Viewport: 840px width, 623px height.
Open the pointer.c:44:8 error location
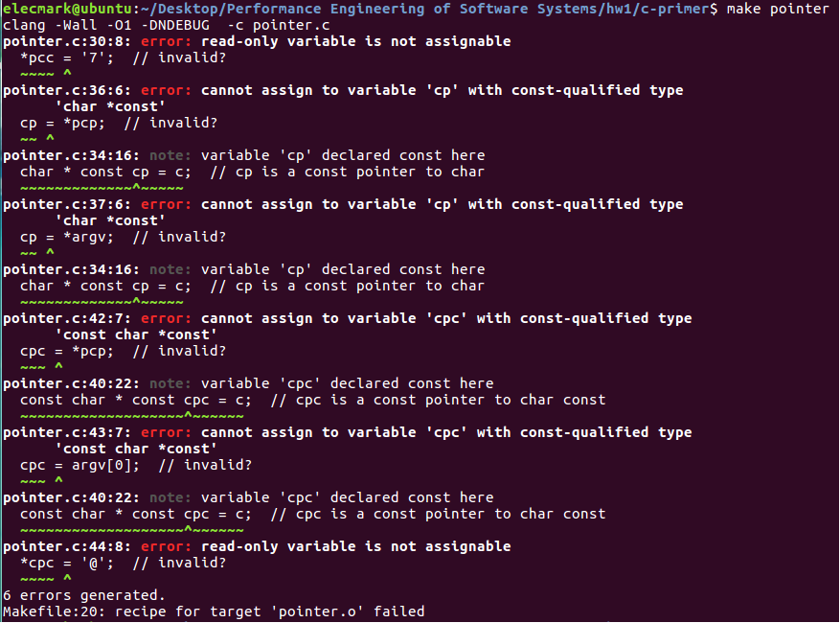(63, 546)
